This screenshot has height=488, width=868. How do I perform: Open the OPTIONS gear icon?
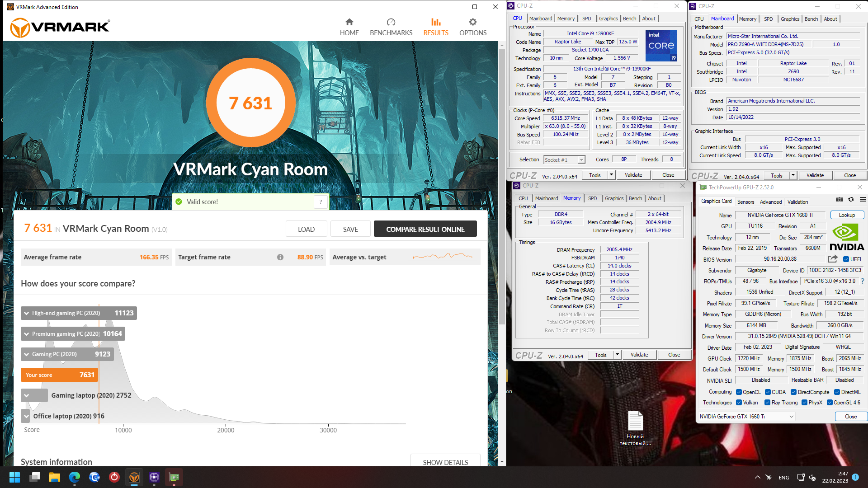coord(473,22)
